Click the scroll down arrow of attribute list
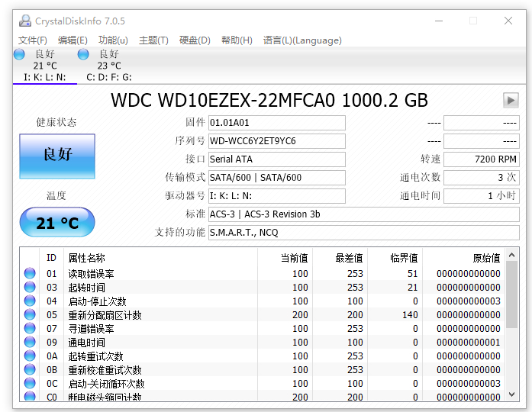This screenshot has width=532, height=412. (x=512, y=394)
